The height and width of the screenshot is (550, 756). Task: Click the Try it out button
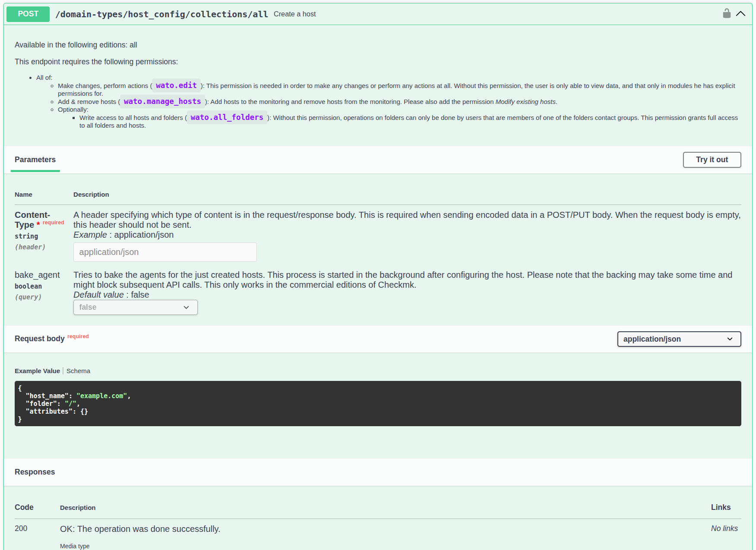tap(712, 160)
